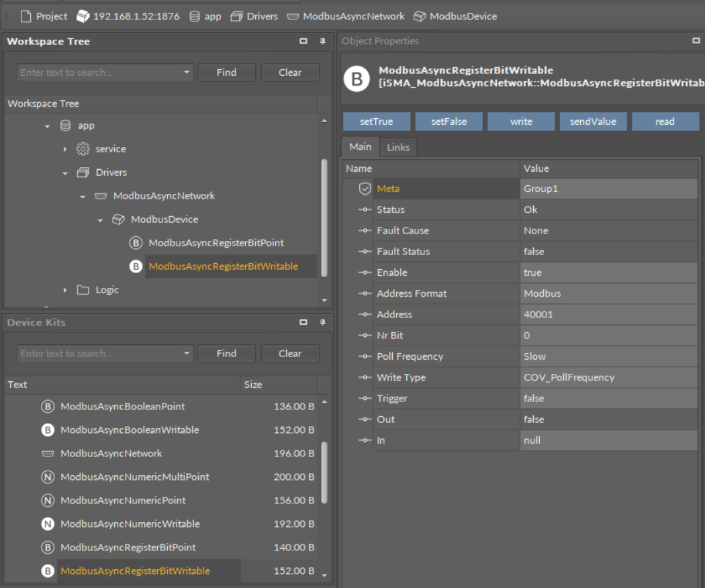Screen dimensions: 705x588
Task: Click the ModbusAsyncNetwork icon in Workspace Tree
Action: click(x=101, y=196)
